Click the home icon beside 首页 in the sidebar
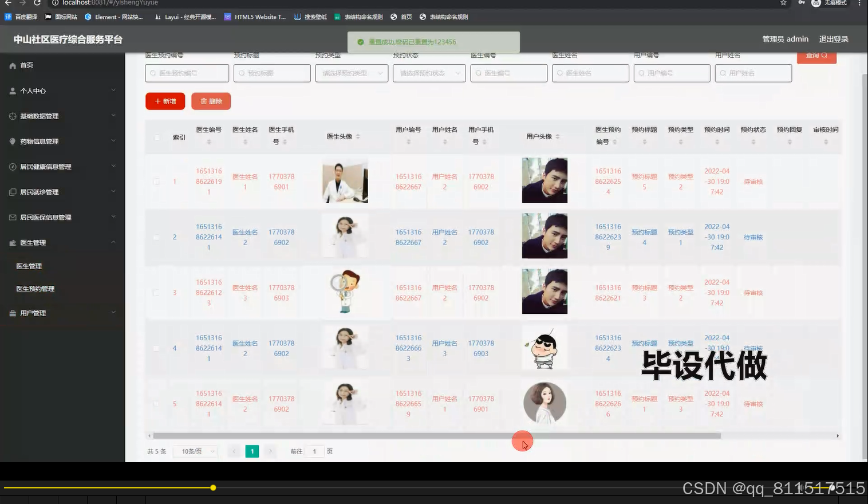The image size is (868, 504). (13, 65)
